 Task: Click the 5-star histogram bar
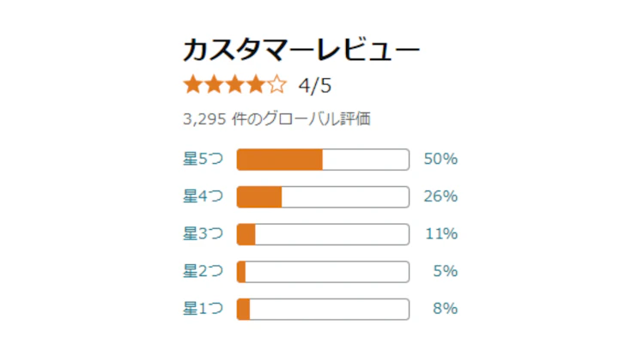click(x=323, y=160)
